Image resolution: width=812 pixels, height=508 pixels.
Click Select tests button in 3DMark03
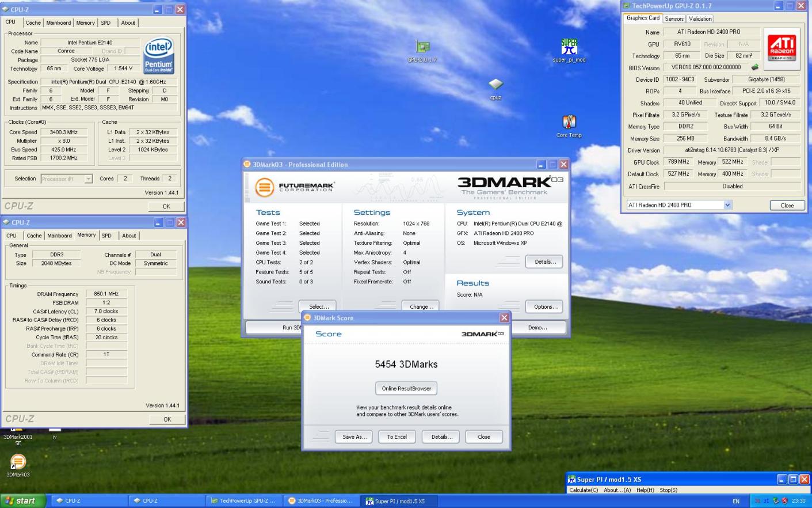click(318, 306)
